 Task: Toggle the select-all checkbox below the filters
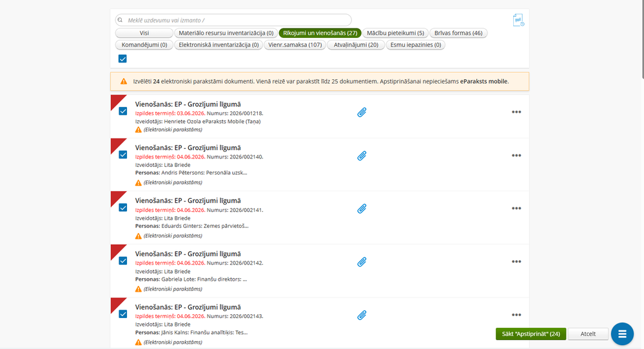coord(122,59)
